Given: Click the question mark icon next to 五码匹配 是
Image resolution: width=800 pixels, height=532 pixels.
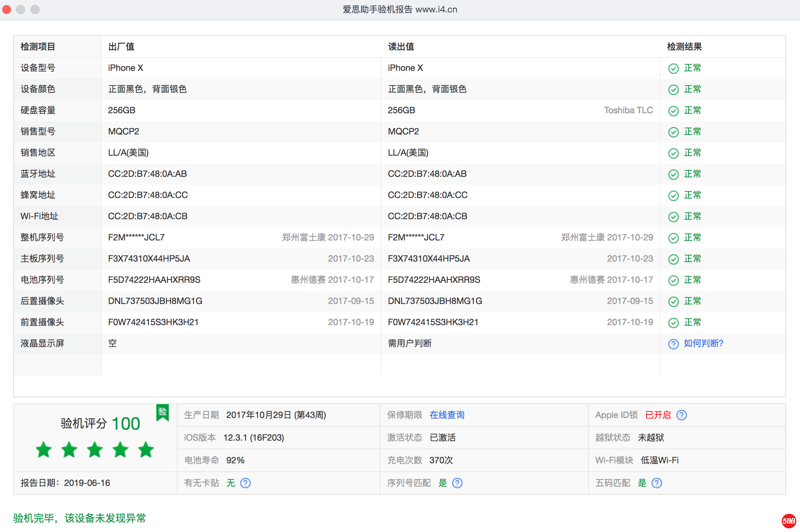Looking at the screenshot, I should point(656,483).
